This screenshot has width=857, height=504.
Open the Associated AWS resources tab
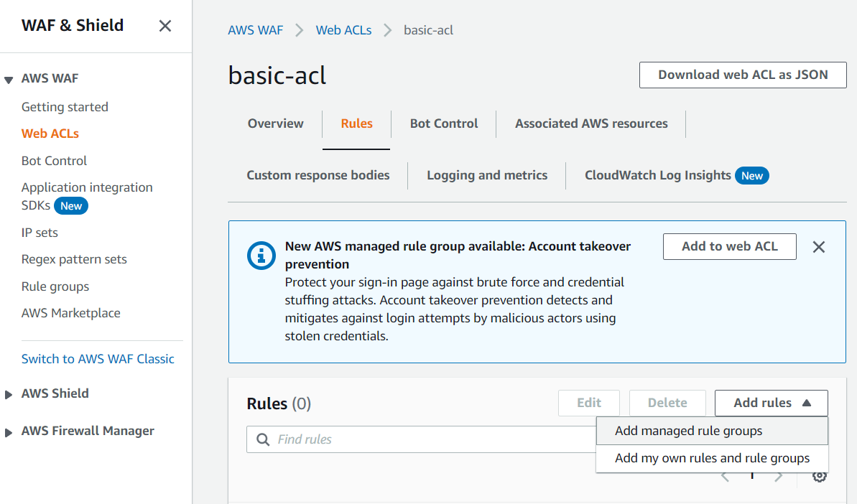(x=591, y=123)
